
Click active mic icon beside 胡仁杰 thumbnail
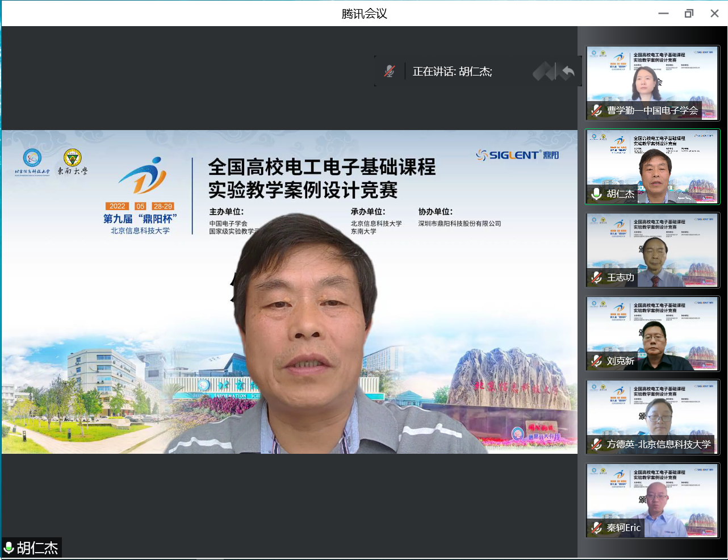point(596,194)
